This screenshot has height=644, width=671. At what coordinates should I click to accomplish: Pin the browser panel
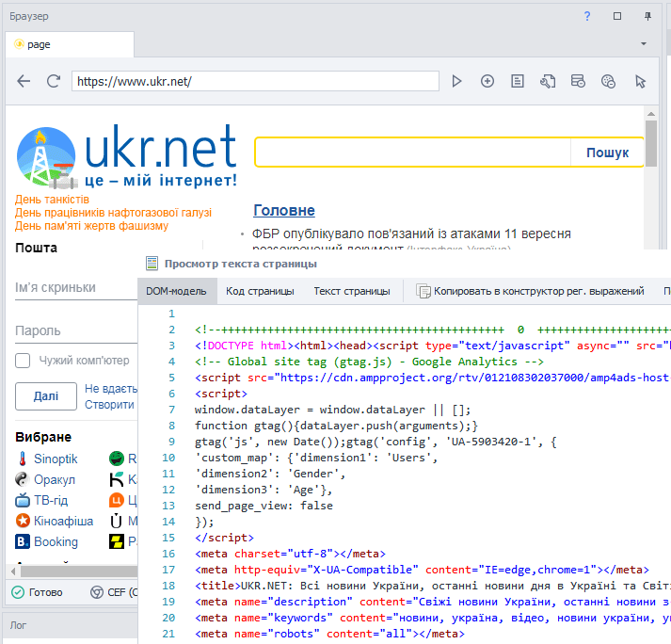647,16
